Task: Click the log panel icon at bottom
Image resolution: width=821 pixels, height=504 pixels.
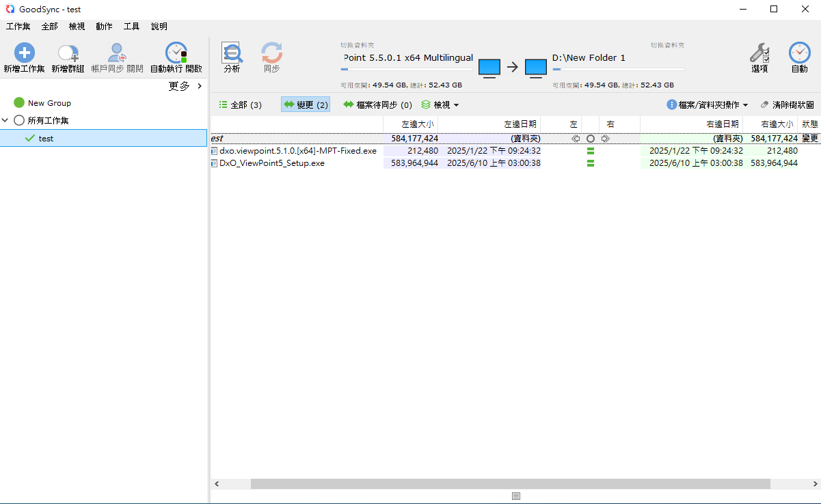Action: pyautogui.click(x=516, y=496)
